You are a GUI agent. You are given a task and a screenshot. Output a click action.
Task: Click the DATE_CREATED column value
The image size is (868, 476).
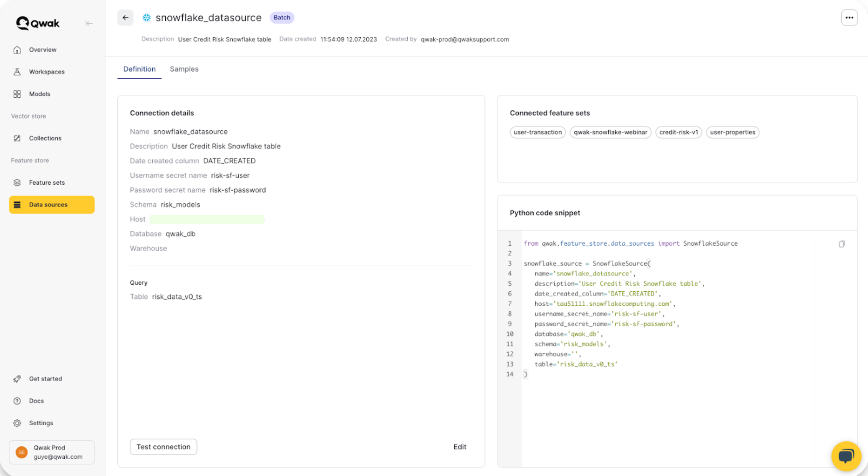point(229,161)
